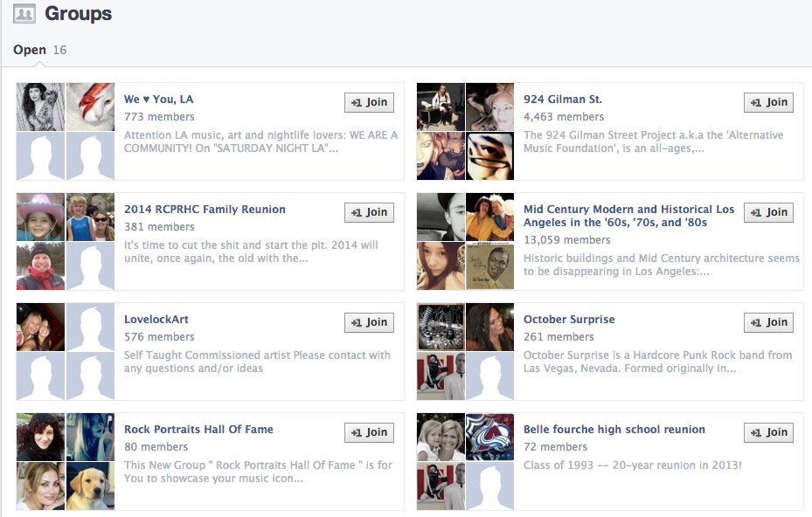Join the 924 Gilman St. group

768,102
